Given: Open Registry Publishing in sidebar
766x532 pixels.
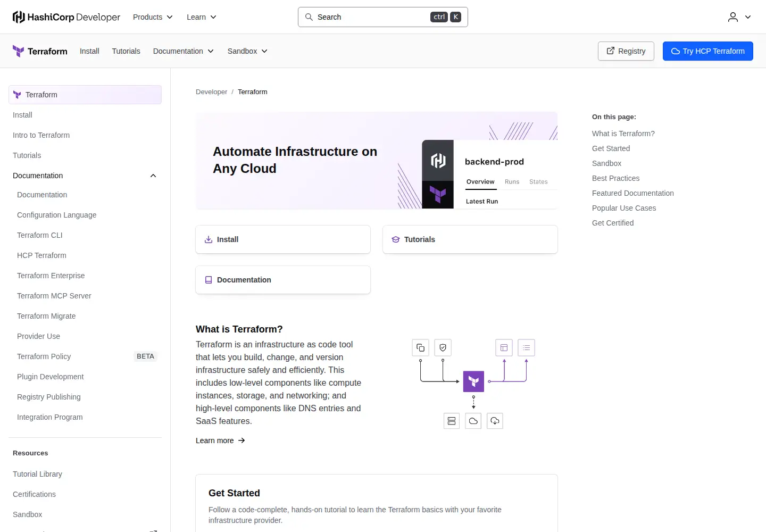Looking at the screenshot, I should 48,397.
